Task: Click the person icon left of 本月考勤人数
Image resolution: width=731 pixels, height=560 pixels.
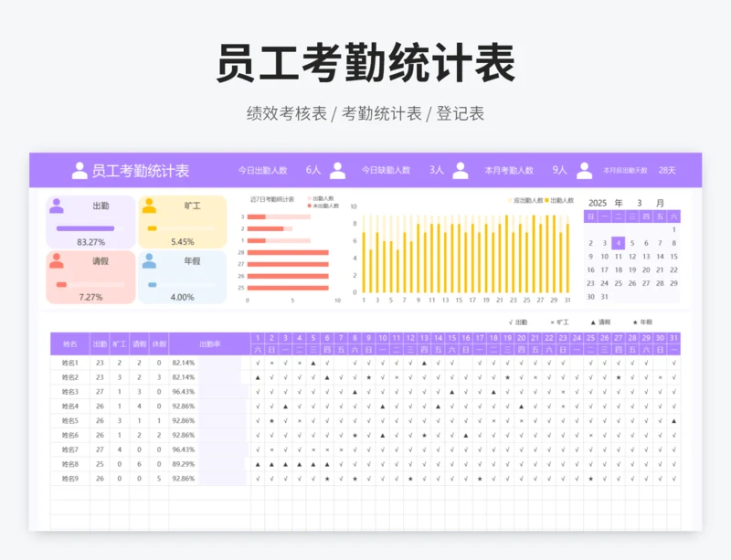Action: [x=461, y=171]
